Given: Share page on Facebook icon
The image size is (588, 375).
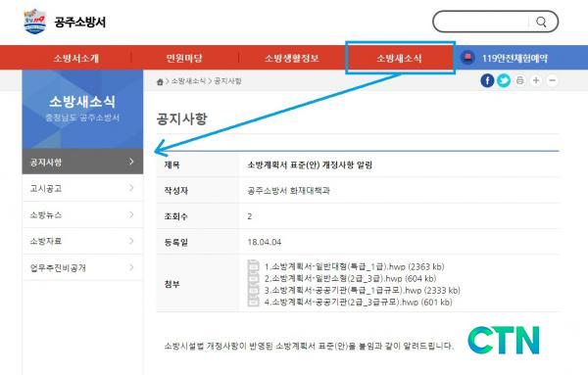Looking at the screenshot, I should tap(487, 80).
